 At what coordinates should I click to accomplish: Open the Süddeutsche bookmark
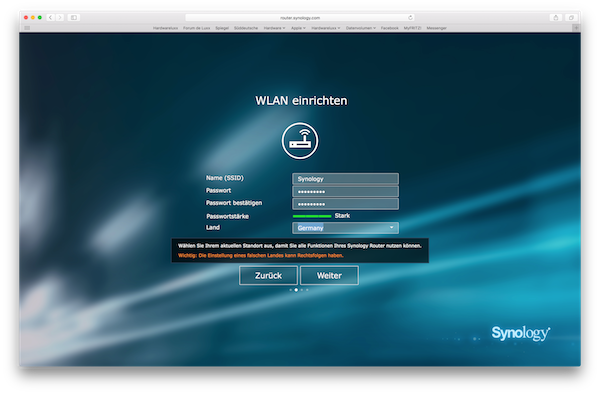246,28
